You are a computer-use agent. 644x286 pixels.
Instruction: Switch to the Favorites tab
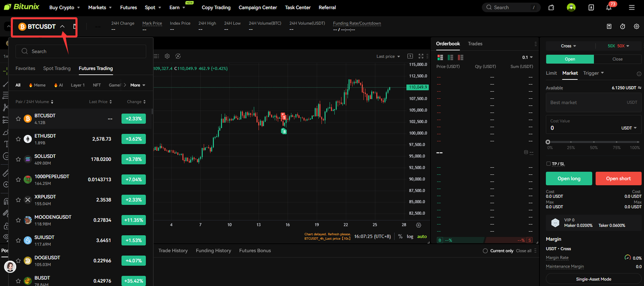point(25,68)
